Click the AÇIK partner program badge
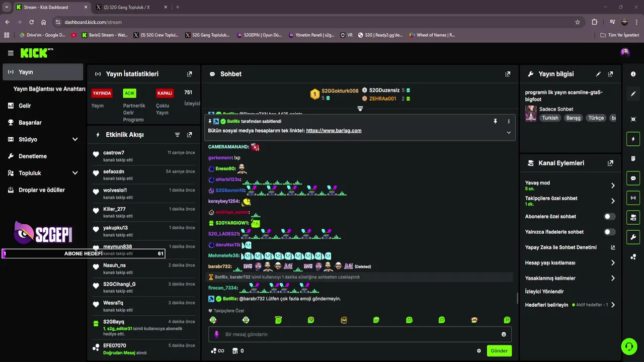The image size is (644, 362). pyautogui.click(x=130, y=94)
